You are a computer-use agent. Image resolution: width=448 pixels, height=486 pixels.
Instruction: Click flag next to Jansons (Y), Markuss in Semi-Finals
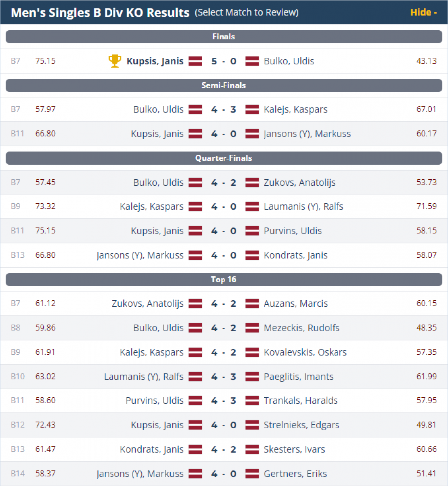pos(252,134)
